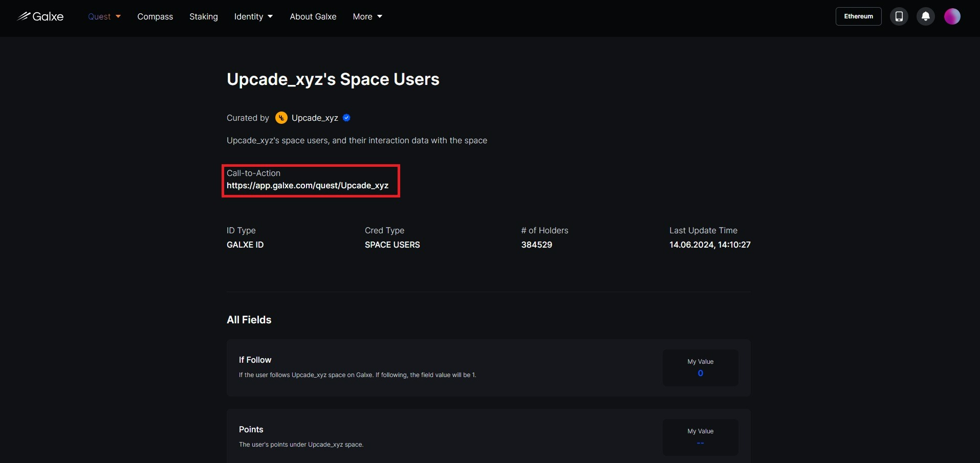Open the About Galxe page
This screenshot has width=980, height=463.
[x=313, y=16]
